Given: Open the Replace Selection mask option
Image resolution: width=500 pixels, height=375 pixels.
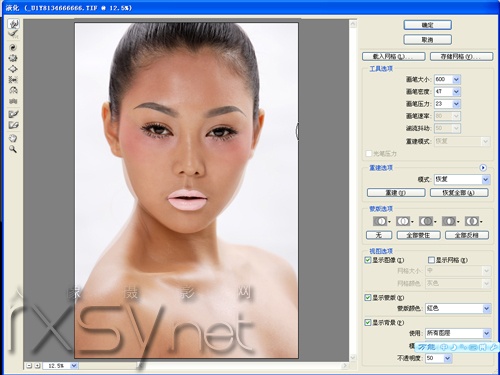Looking at the screenshot, I should [x=382, y=221].
